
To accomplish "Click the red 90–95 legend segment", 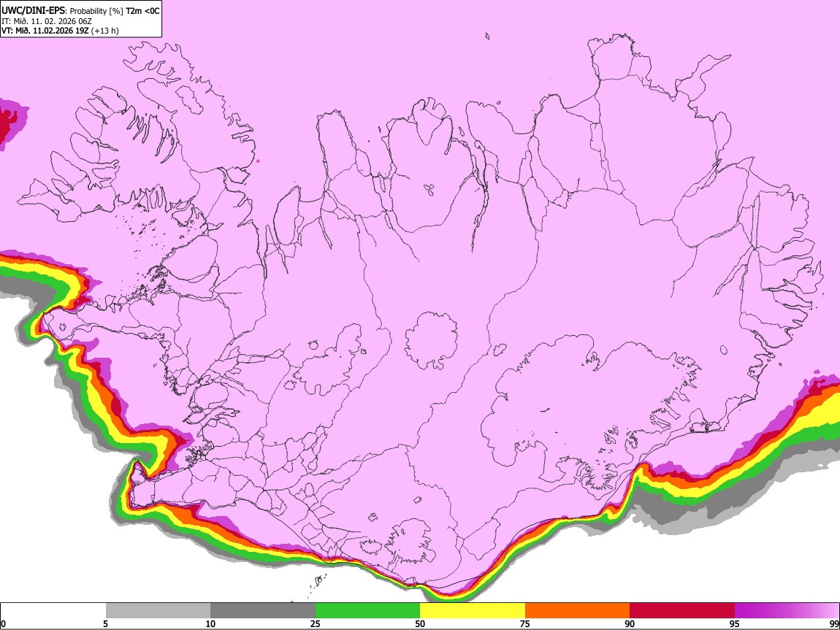I will pyautogui.click(x=682, y=611).
